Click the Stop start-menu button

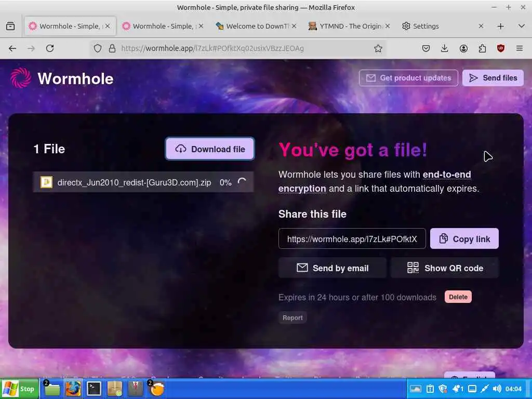pyautogui.click(x=19, y=389)
